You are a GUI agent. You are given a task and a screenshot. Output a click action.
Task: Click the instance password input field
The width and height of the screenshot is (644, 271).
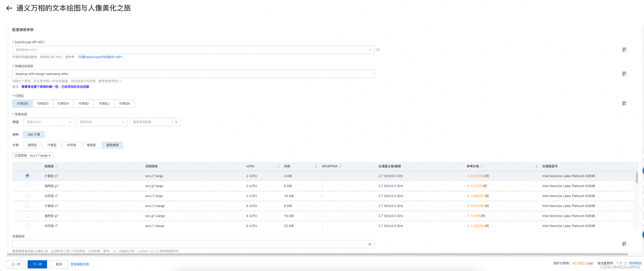pos(193,244)
